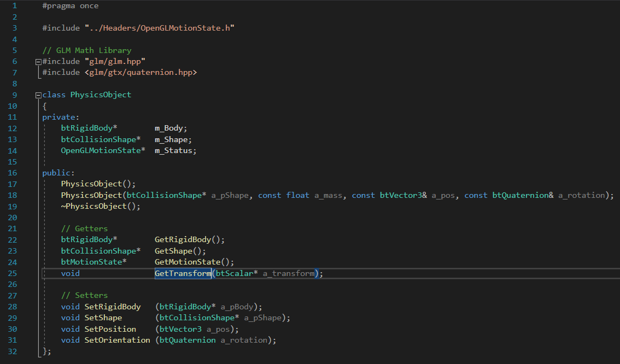Click the btVector3& type on line 18

(403, 195)
